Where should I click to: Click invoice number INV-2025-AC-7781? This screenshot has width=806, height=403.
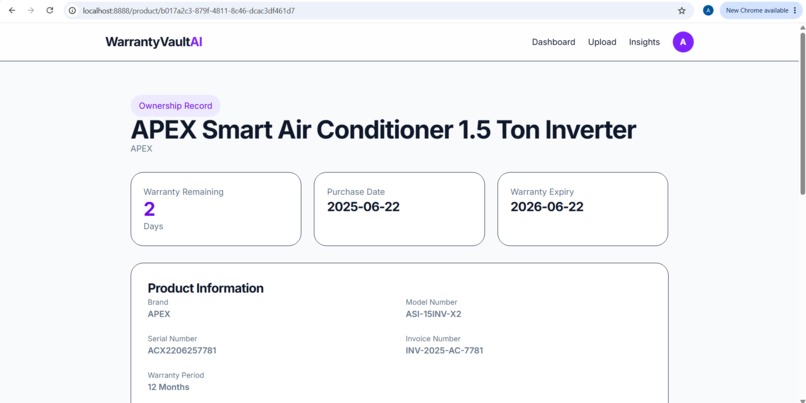444,351
